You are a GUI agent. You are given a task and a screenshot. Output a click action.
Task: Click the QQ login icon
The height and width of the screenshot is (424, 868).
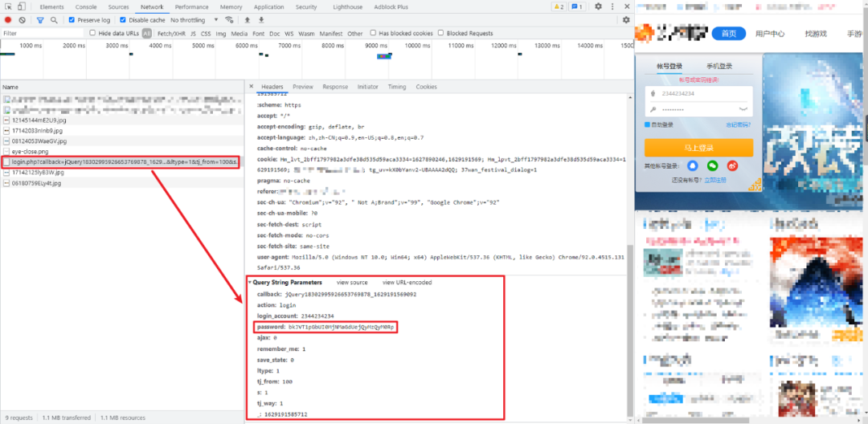tap(693, 165)
